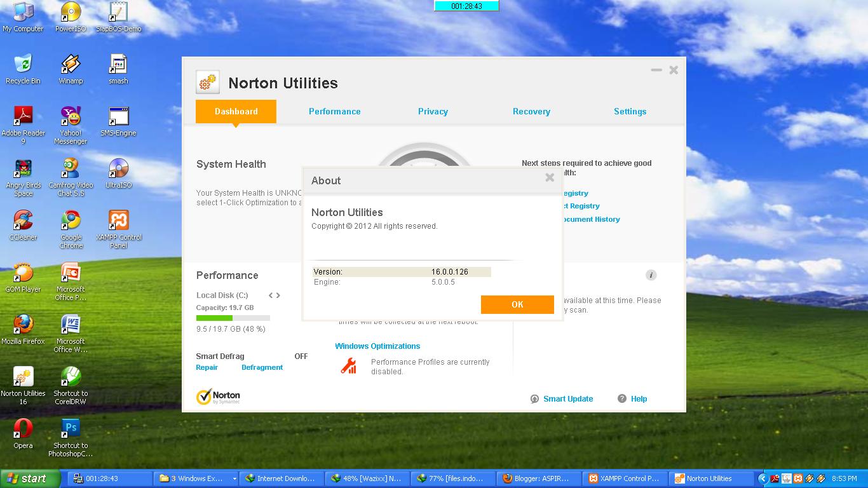Open My Computer desktop icon
The image size is (868, 488).
[x=23, y=17]
